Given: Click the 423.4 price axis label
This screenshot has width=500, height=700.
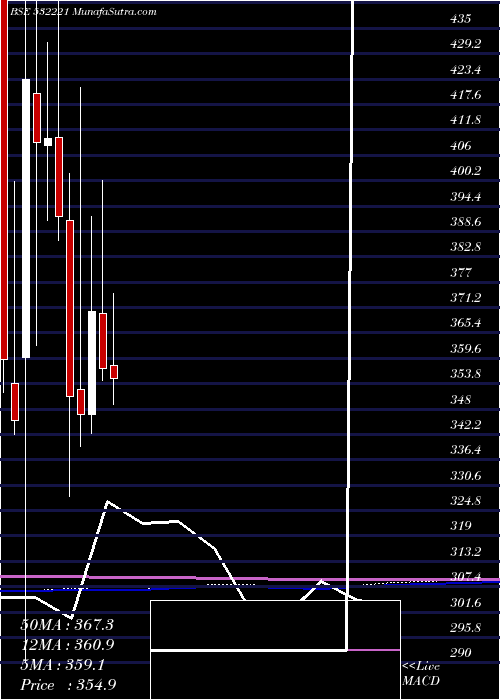Looking at the screenshot, I should [467, 70].
